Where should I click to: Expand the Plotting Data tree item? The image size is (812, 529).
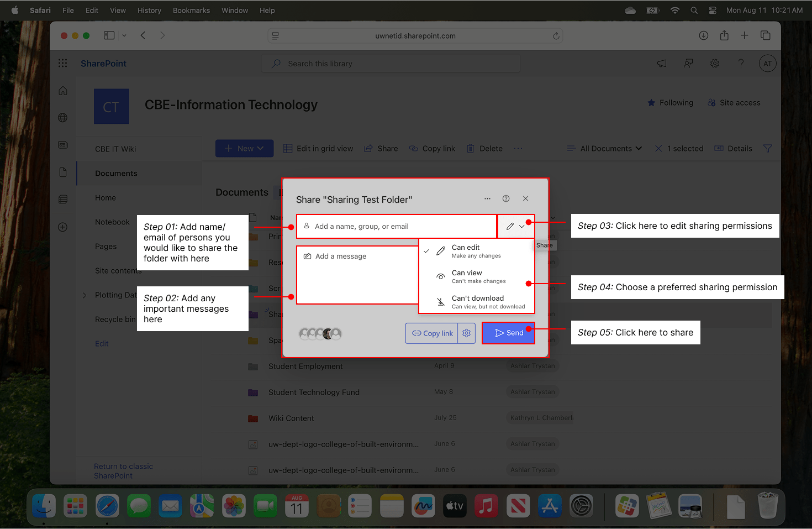85,295
